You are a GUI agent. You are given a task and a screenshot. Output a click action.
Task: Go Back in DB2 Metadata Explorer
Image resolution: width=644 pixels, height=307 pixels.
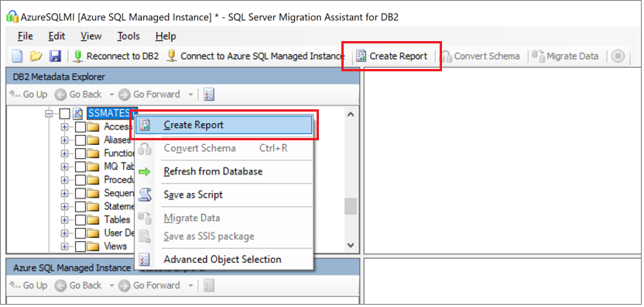point(79,95)
